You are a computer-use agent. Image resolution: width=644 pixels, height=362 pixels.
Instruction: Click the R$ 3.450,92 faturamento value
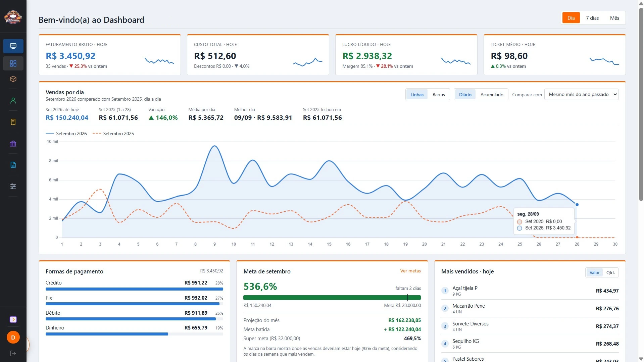70,56
